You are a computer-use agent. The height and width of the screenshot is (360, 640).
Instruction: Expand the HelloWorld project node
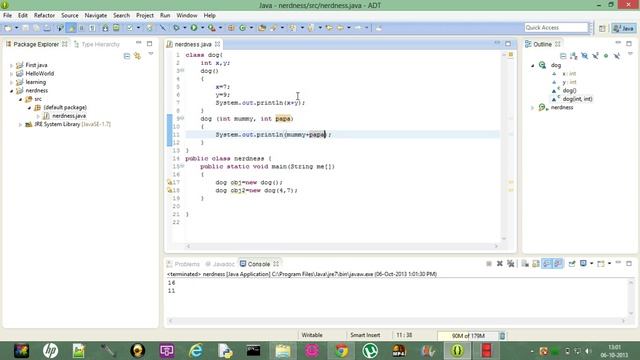coord(11,74)
